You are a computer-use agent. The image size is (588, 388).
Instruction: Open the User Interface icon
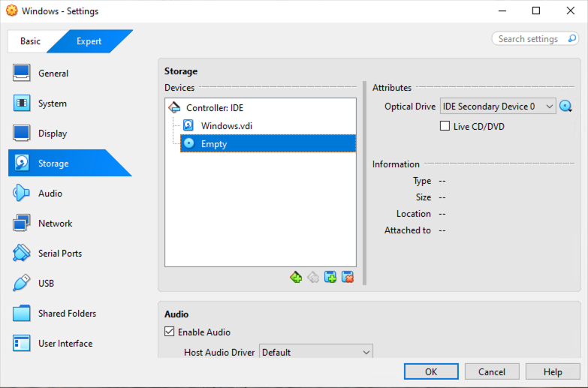(x=21, y=343)
